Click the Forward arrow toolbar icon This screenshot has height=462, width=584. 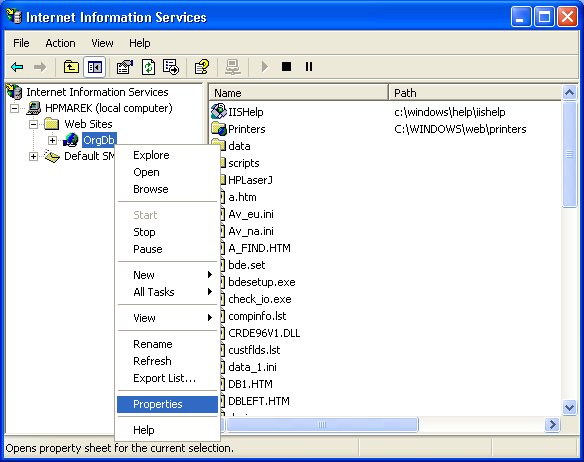tap(40, 67)
